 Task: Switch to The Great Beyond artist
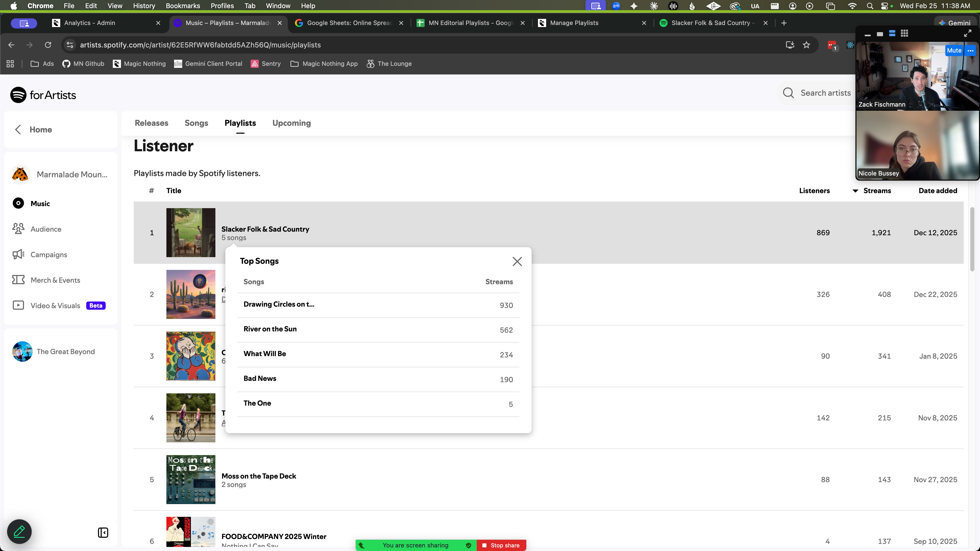65,351
